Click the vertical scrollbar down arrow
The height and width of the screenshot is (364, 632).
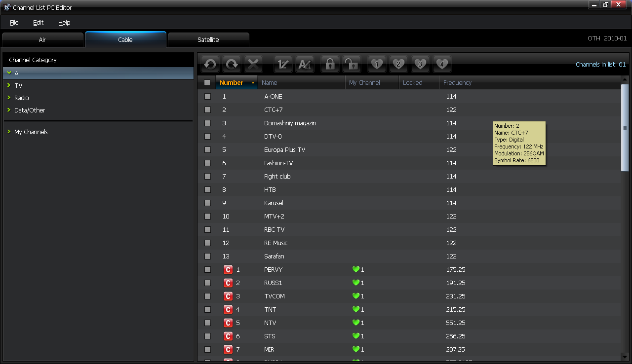point(625,357)
